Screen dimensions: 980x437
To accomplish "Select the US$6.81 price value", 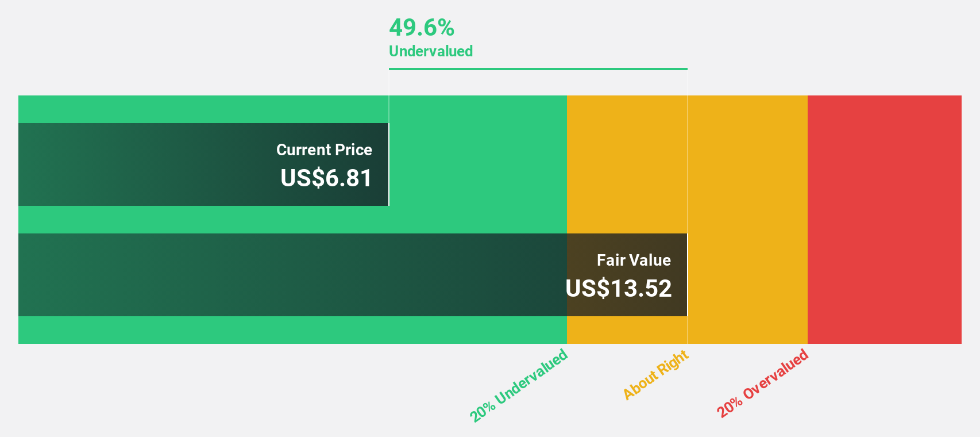I will (x=326, y=178).
